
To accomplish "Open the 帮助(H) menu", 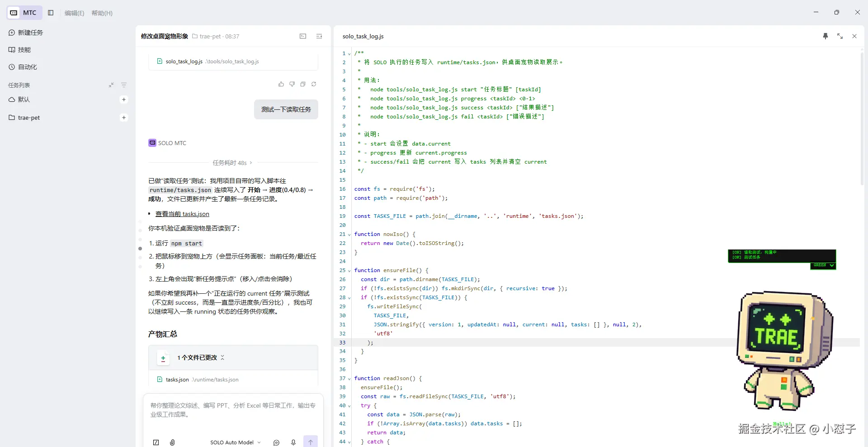I will point(102,13).
